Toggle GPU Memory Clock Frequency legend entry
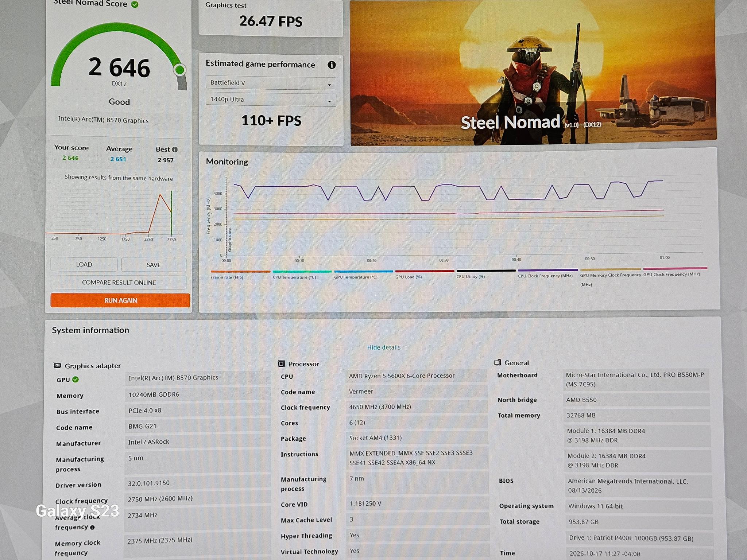 [x=610, y=277]
